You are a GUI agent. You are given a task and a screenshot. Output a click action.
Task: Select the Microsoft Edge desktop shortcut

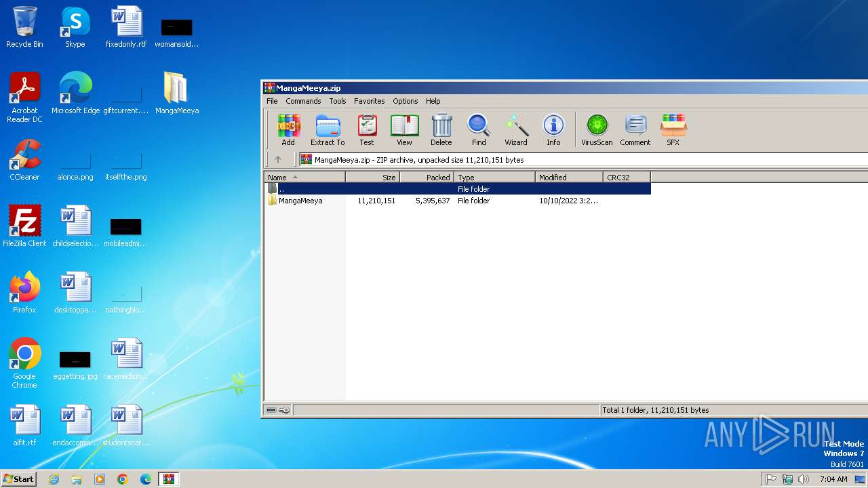pyautogui.click(x=75, y=94)
